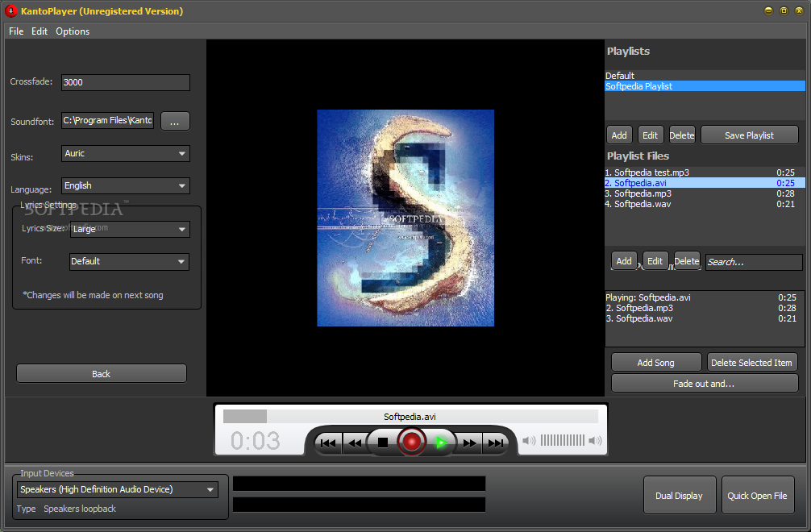Adjust the volume level bars
Screen dimensions: 811x532
[562, 440]
